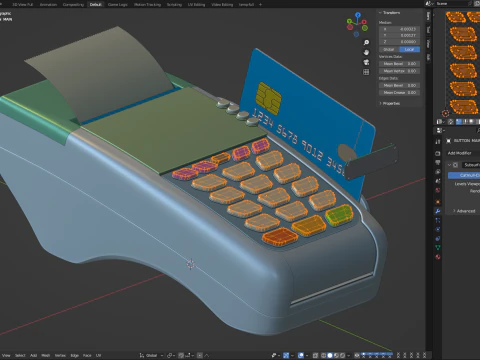This screenshot has height=360, width=480.
Task: Click the hand pan-view gizmo
Action: coord(366,52)
